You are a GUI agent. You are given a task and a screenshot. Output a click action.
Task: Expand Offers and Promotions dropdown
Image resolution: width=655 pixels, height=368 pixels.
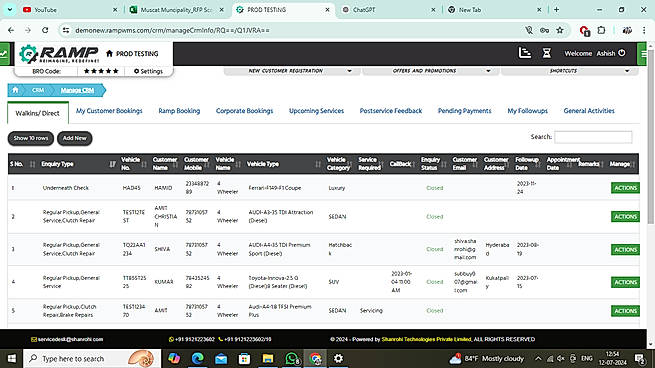[430, 71]
